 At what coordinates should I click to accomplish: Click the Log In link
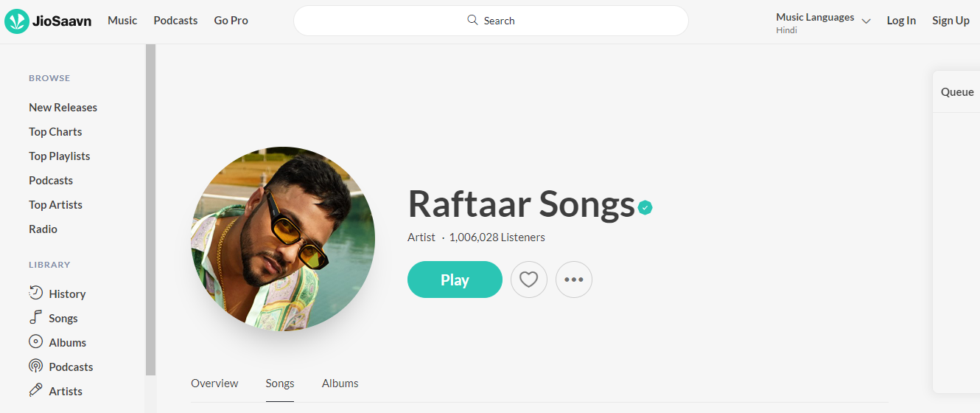tap(901, 21)
